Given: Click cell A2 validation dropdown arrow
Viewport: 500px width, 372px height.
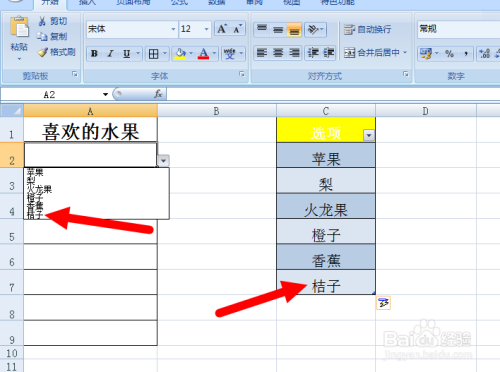Looking at the screenshot, I should point(163,161).
